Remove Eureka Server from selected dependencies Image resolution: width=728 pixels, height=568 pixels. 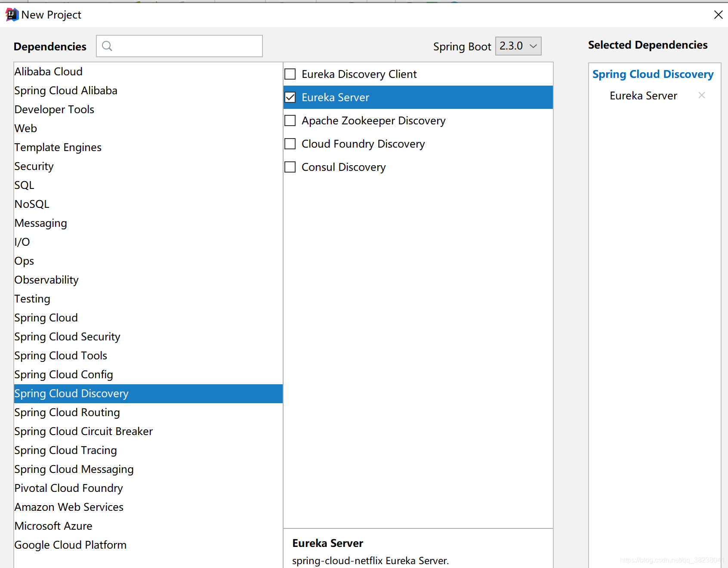pos(702,95)
